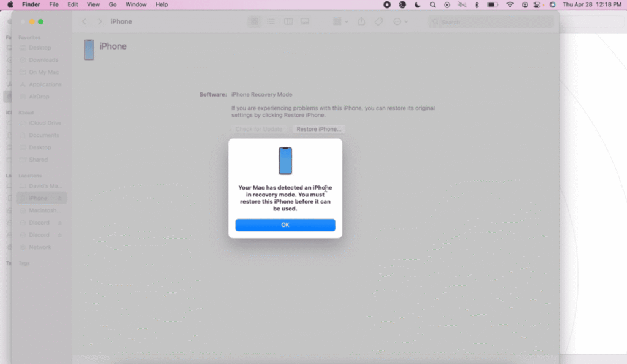Open the Go menu
627x364 pixels.
click(113, 4)
